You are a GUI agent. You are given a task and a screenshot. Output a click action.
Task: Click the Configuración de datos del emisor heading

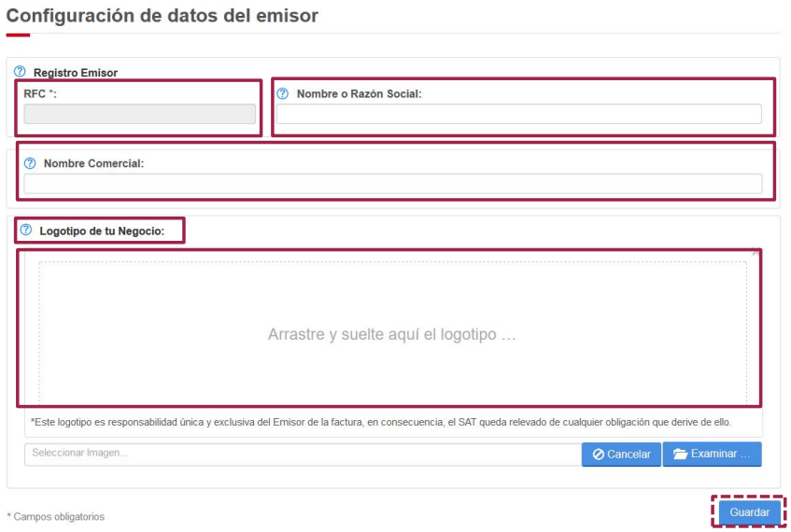pyautogui.click(x=162, y=16)
